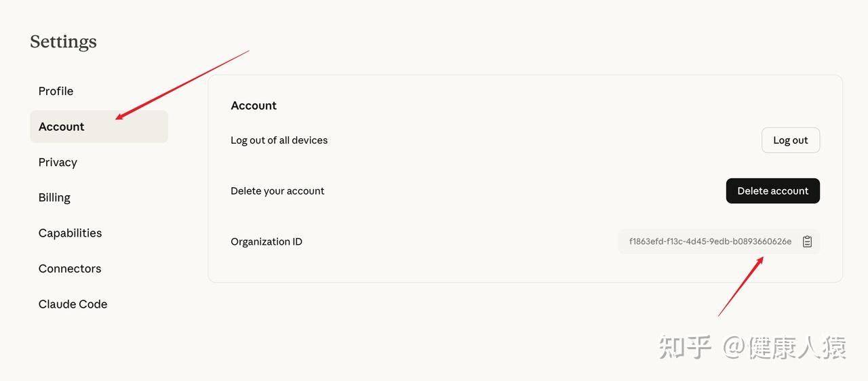This screenshot has width=868, height=381.
Task: Click the red arrow pointing at Account
Action: 182,85
